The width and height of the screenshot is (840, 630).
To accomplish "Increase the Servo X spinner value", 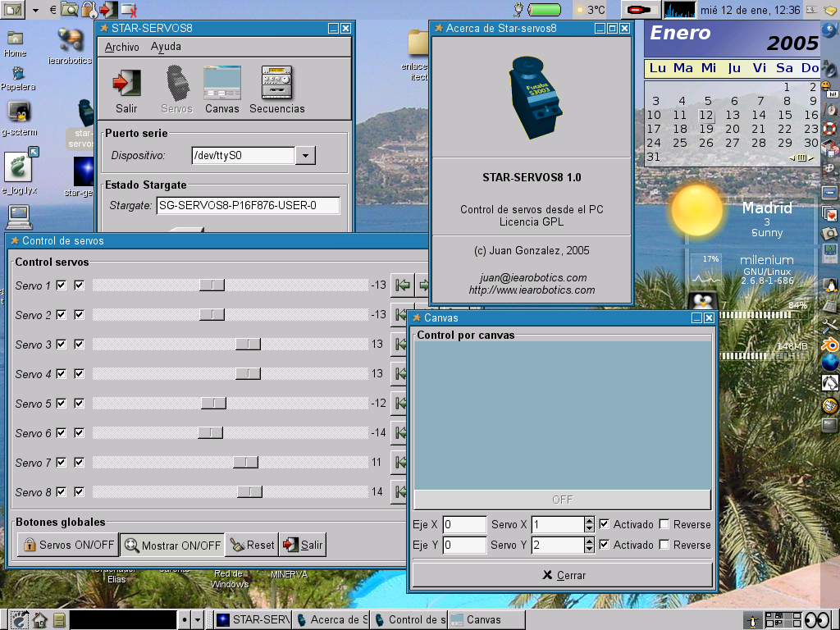I will tap(589, 520).
